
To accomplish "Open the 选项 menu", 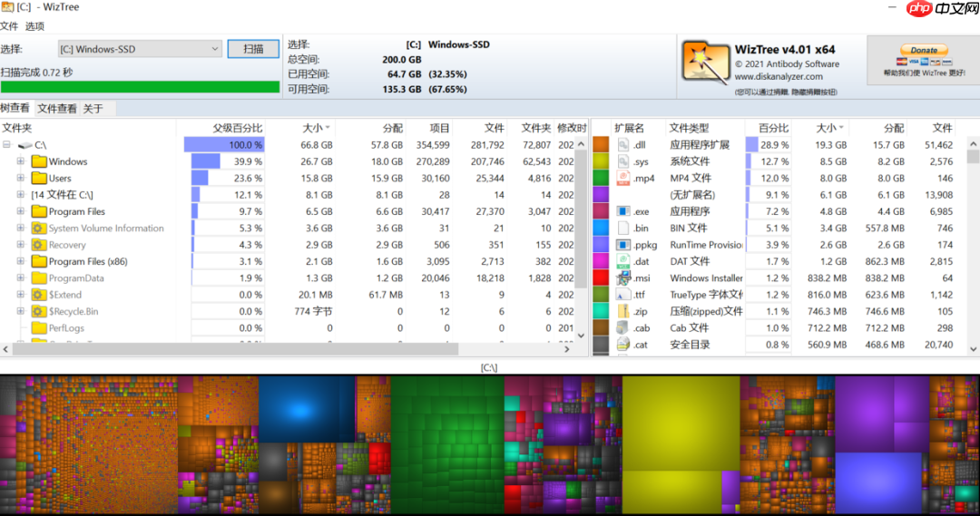I will (x=34, y=26).
